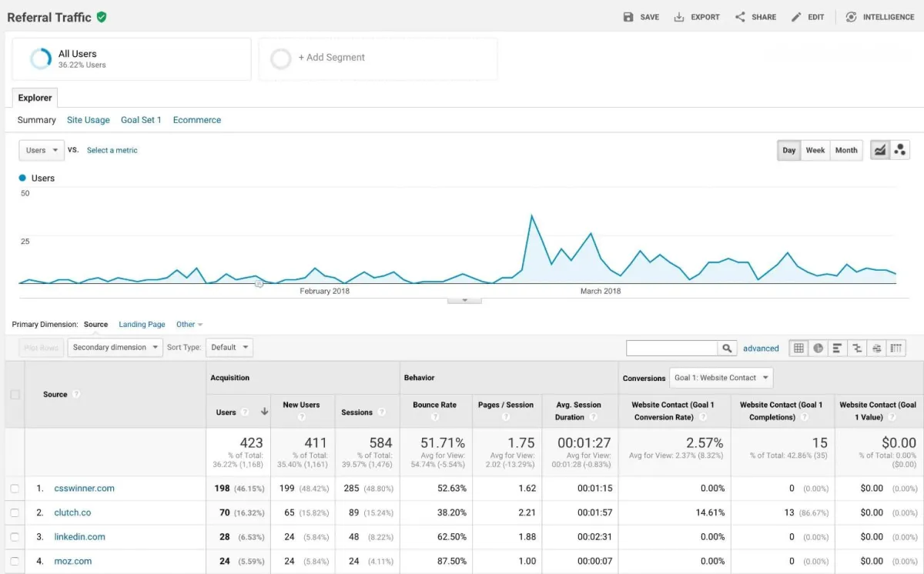
Task: Choose Source as primary dimension
Action: coord(96,325)
